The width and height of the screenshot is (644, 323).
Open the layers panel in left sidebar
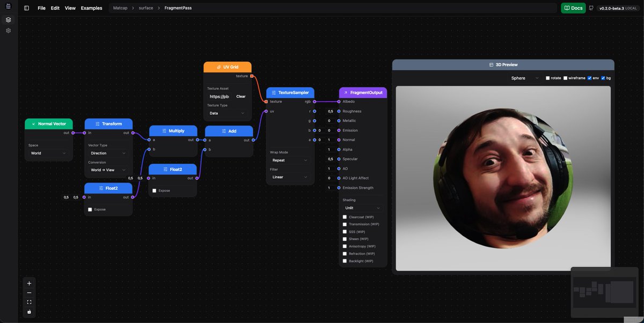[8, 20]
